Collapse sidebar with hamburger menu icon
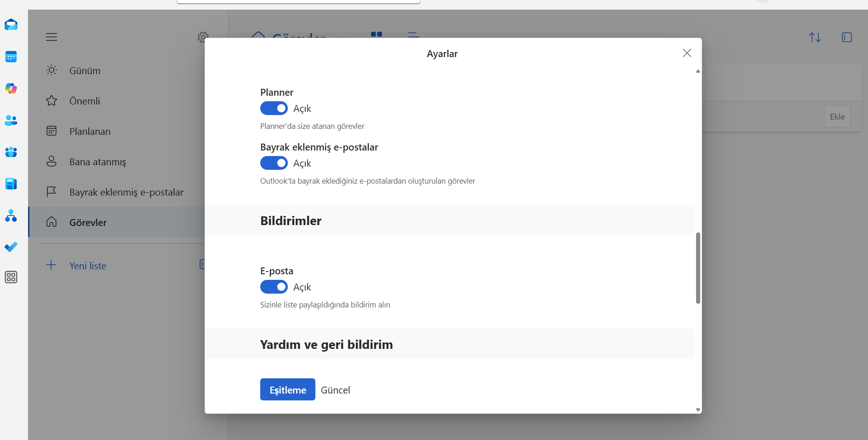 pos(51,37)
